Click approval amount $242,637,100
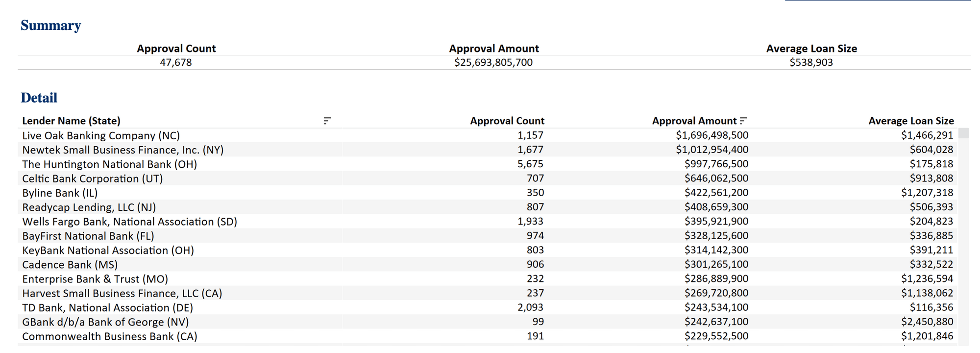The width and height of the screenshot is (980, 353). [716, 322]
